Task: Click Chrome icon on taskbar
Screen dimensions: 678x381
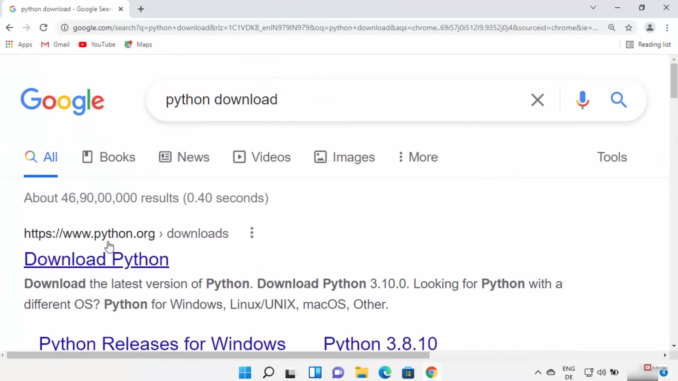Action: point(432,372)
